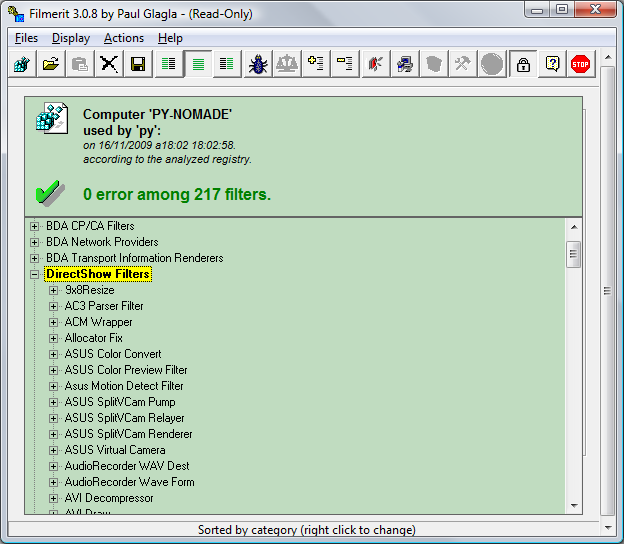Click the hammer and pick tools icon
The height and width of the screenshot is (544, 624).
click(x=462, y=64)
